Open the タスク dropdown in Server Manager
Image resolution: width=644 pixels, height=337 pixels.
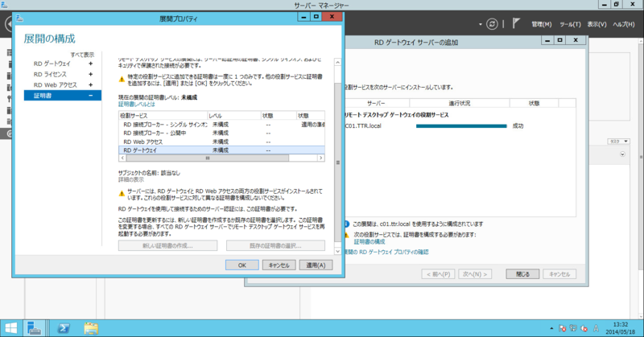tap(618, 142)
